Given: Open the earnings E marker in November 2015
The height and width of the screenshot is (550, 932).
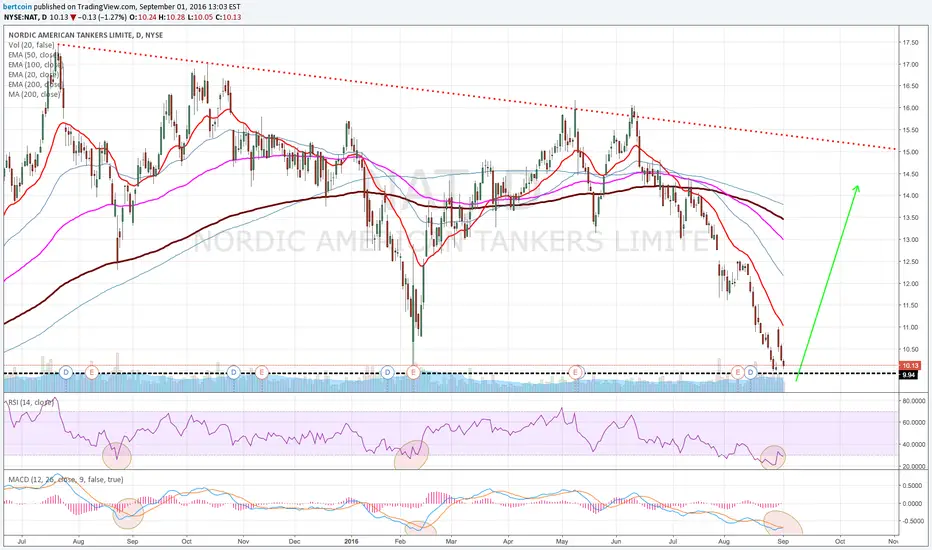Looking at the screenshot, I should click(262, 373).
